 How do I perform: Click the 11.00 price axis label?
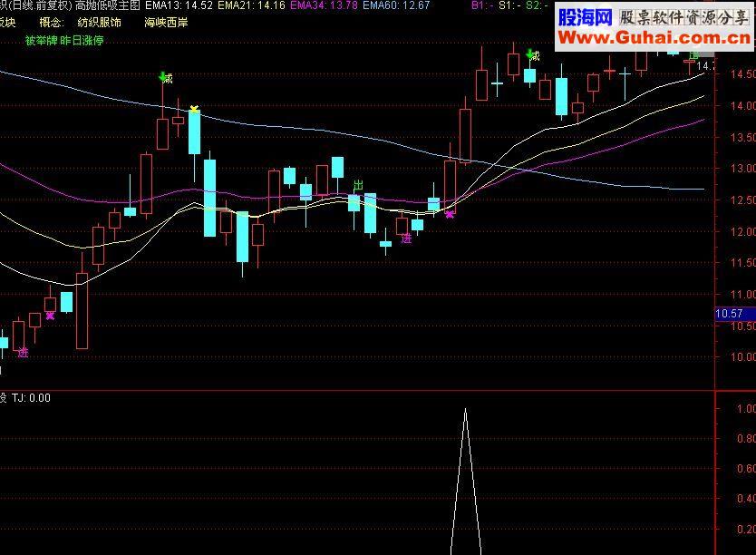743,295
